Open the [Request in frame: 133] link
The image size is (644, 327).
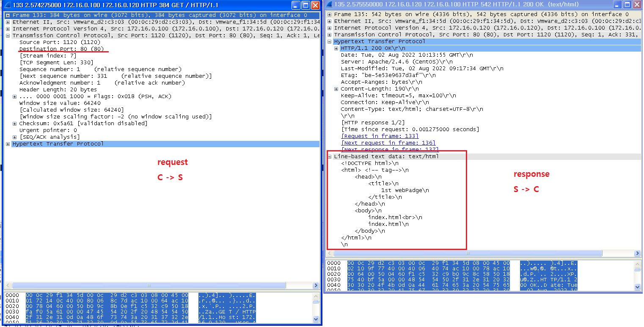coord(380,136)
